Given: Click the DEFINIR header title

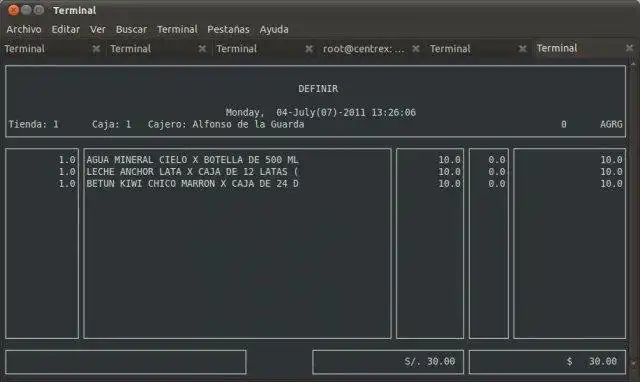Looking at the screenshot, I should click(x=318, y=89).
